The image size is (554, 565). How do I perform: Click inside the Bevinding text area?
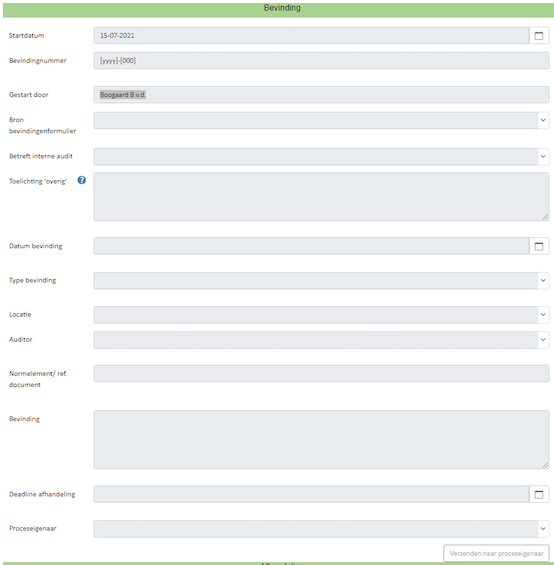click(x=321, y=440)
